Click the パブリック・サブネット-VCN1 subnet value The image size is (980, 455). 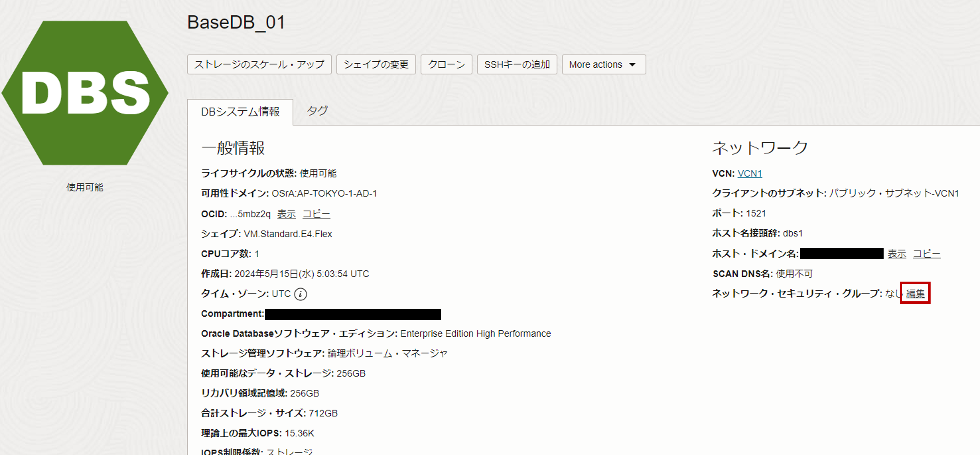tap(894, 194)
